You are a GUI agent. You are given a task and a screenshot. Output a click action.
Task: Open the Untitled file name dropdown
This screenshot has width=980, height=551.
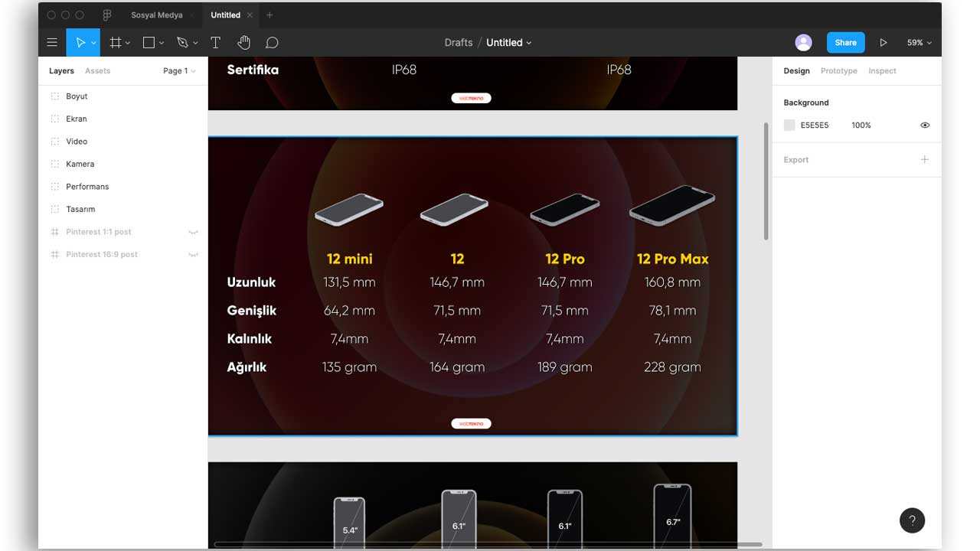point(509,43)
